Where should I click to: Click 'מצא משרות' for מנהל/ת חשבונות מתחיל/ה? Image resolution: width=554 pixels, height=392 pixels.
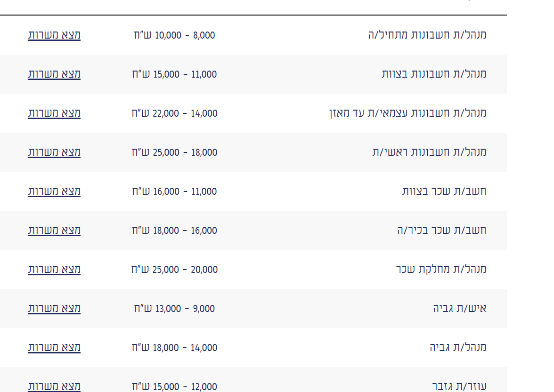[x=54, y=35]
